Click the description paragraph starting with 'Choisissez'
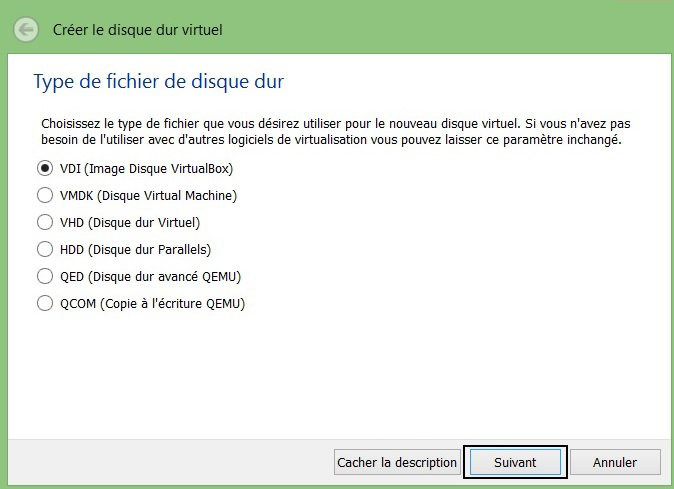 [336, 131]
